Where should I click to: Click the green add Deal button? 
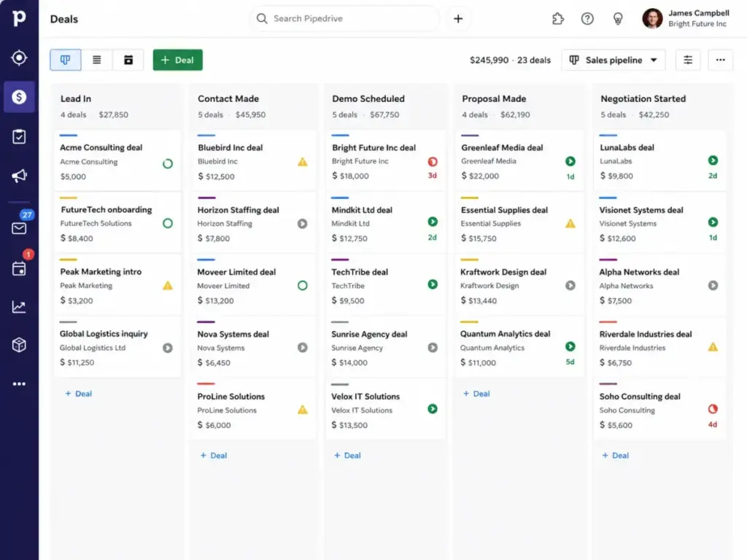178,60
